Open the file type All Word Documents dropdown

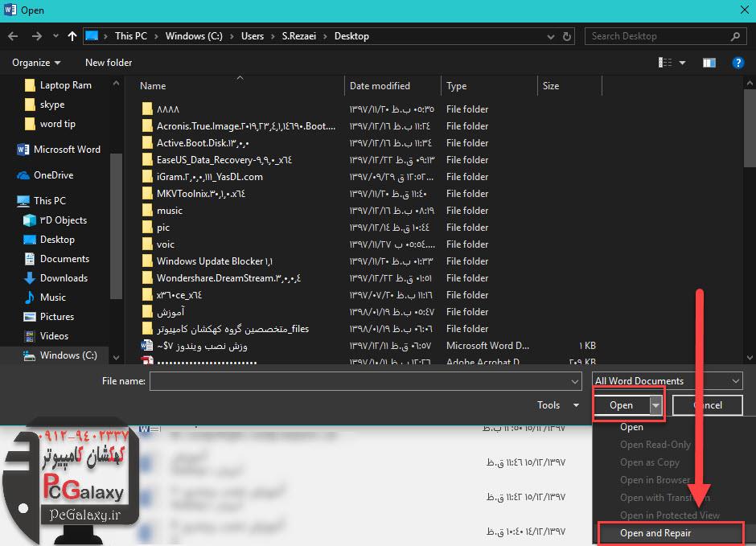click(667, 381)
